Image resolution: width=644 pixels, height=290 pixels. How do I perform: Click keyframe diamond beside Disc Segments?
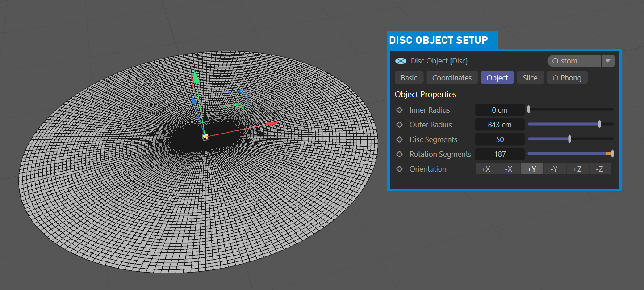(400, 139)
